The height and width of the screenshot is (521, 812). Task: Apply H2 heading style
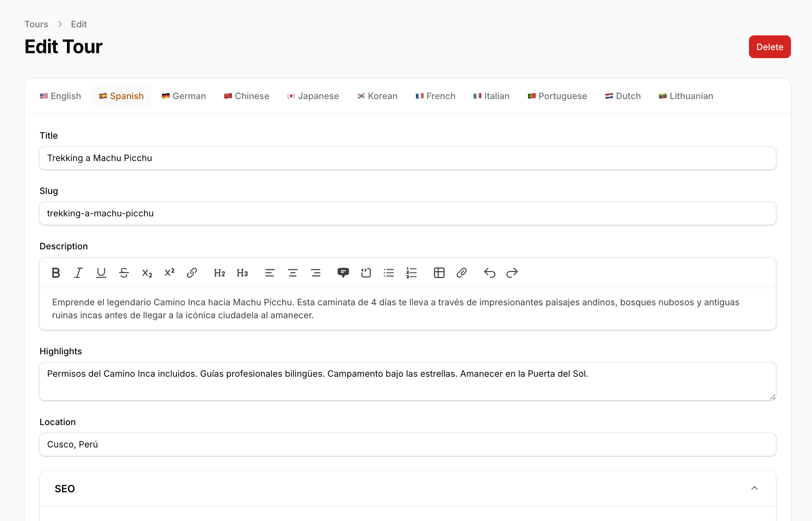point(219,273)
